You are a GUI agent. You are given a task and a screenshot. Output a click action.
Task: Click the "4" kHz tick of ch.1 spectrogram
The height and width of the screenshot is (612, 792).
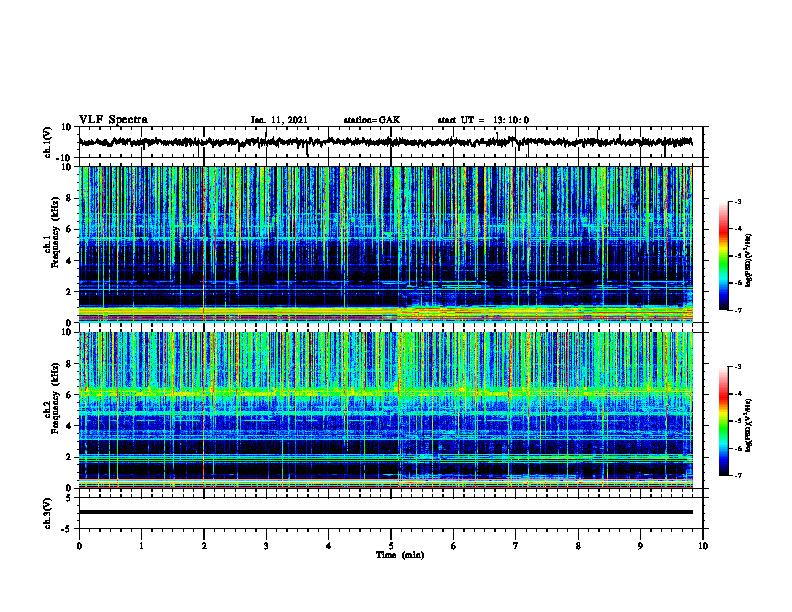pos(69,261)
